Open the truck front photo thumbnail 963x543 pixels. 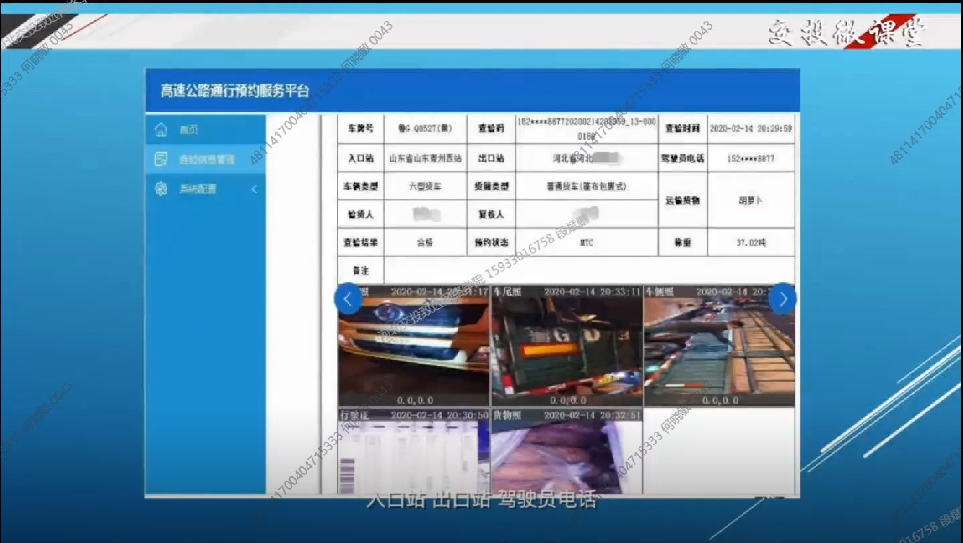413,346
